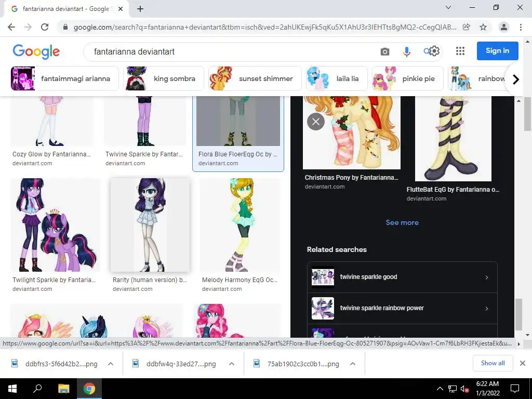Image resolution: width=532 pixels, height=399 pixels.
Task: Search by image using the camera icon
Action: 385,51
